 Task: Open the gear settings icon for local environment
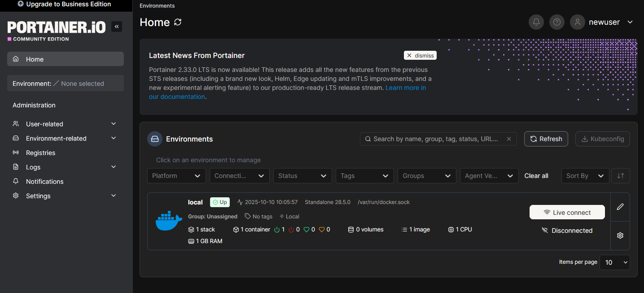tap(620, 235)
